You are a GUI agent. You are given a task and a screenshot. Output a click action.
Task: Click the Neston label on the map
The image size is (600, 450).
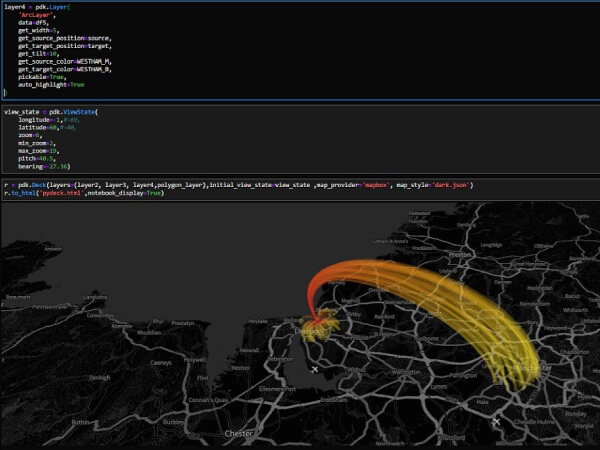coord(240,368)
